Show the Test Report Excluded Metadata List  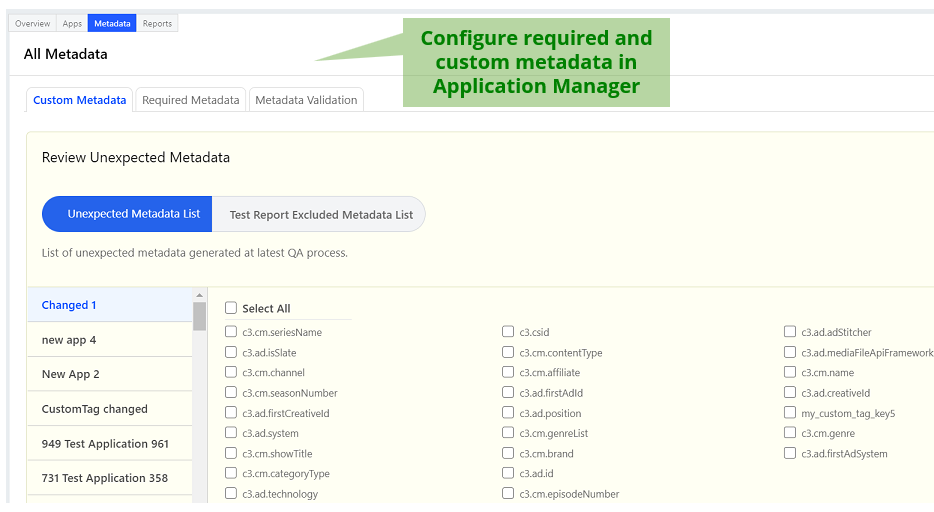point(320,214)
